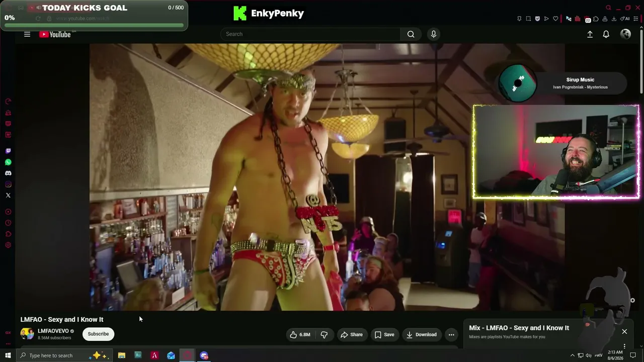
Task: Close the Mix playlist panel
Action: point(624,332)
